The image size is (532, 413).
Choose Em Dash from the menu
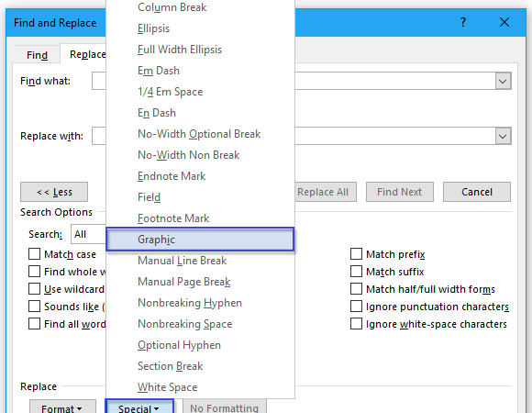click(x=200, y=71)
